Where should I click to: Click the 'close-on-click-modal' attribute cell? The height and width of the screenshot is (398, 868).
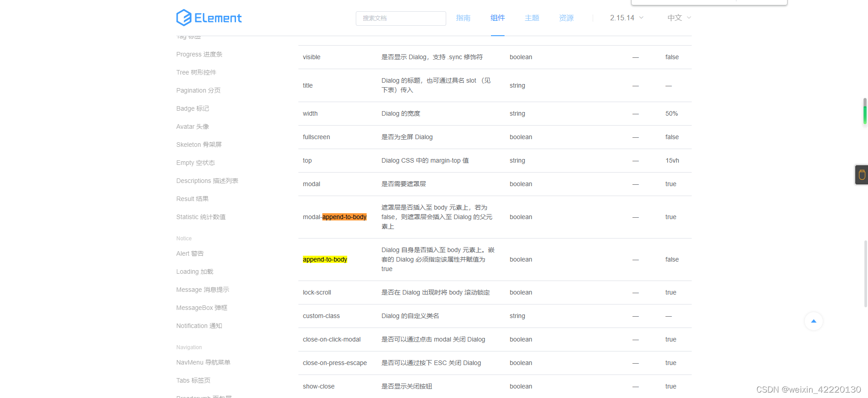(332, 339)
